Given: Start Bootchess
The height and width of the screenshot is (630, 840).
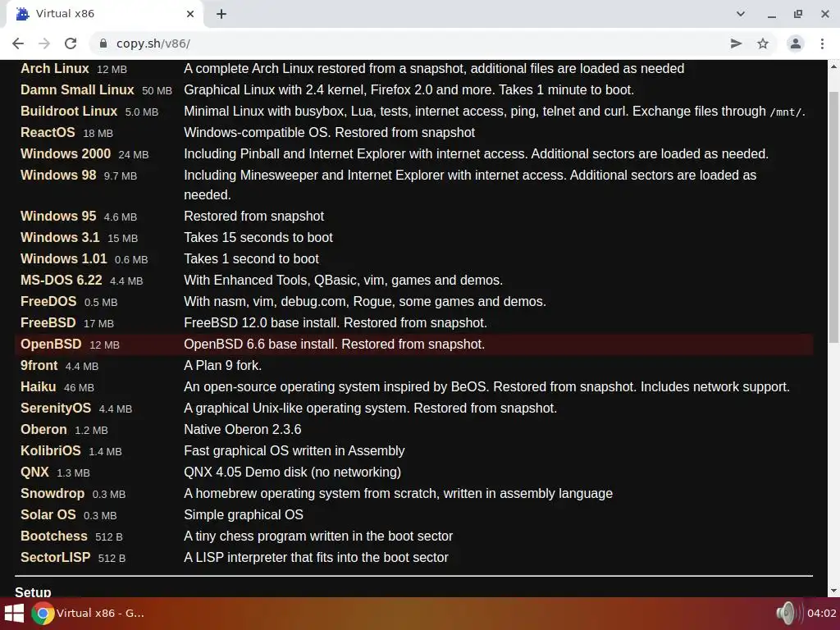Looking at the screenshot, I should coord(53,536).
